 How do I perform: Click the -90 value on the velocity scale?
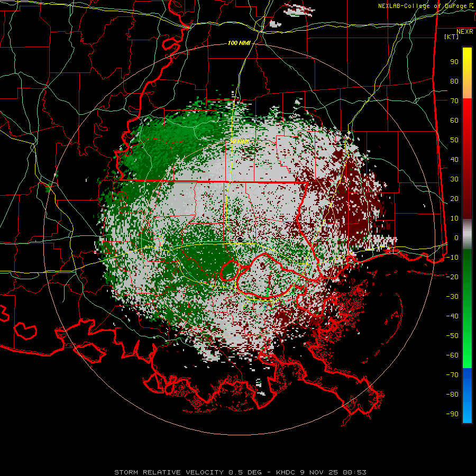(452, 414)
